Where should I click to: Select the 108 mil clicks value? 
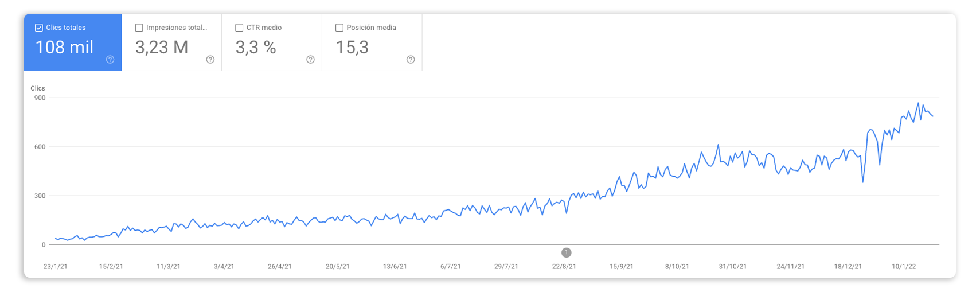(64, 47)
